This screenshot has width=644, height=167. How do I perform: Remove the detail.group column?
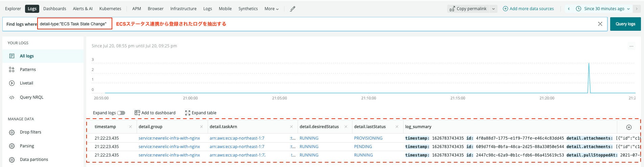click(202, 127)
